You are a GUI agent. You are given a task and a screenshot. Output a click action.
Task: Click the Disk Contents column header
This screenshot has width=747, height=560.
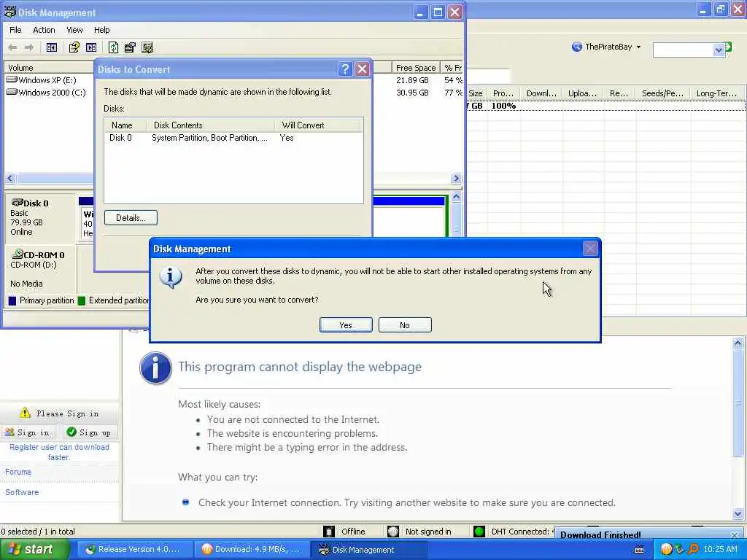click(x=210, y=125)
